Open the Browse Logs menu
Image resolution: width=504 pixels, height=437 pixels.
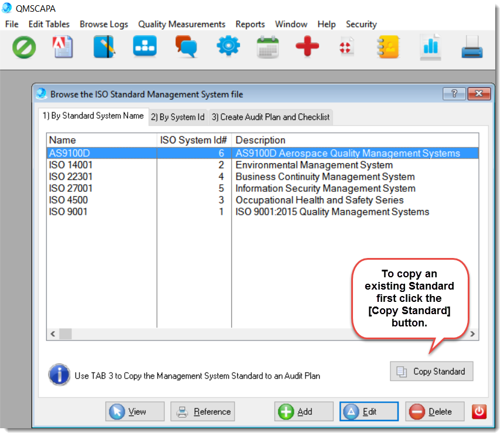[x=104, y=24]
